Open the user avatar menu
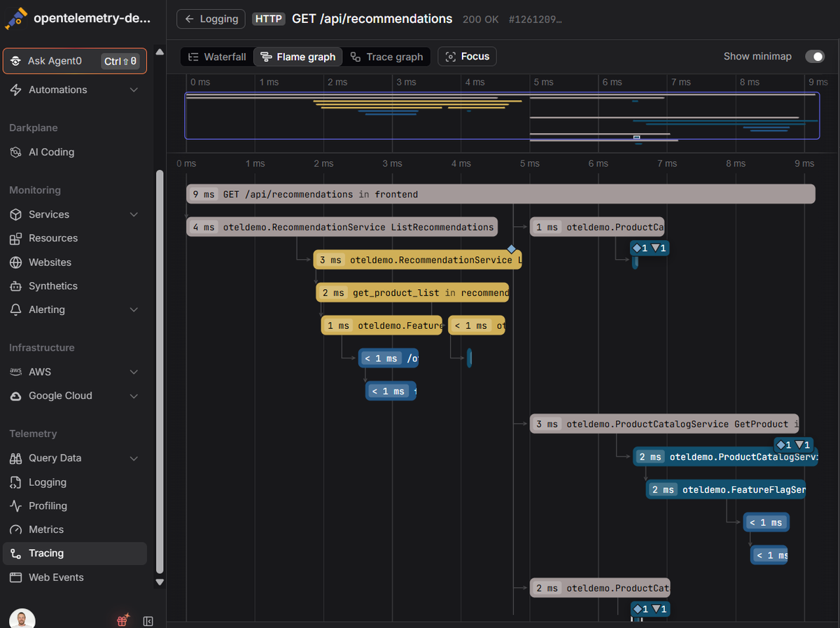Image resolution: width=840 pixels, height=628 pixels. pos(22,620)
